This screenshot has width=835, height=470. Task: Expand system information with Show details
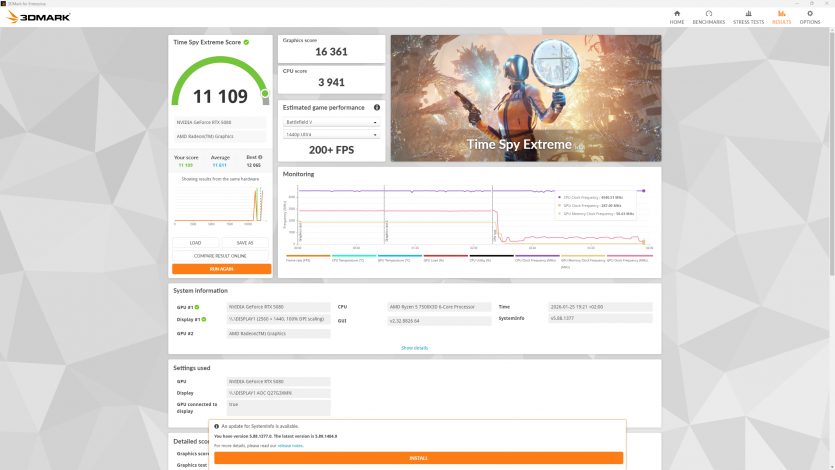tap(414, 347)
